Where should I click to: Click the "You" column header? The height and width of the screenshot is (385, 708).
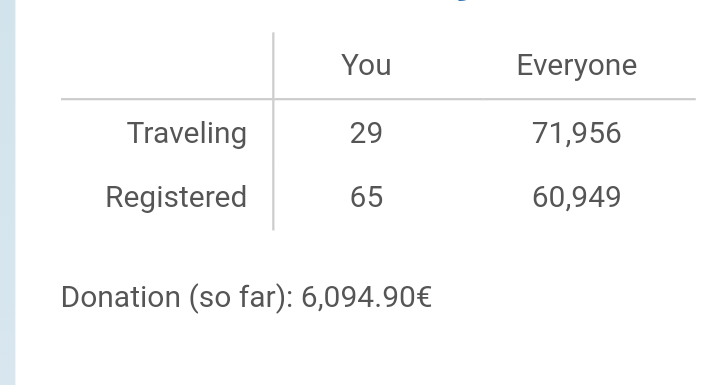click(366, 65)
